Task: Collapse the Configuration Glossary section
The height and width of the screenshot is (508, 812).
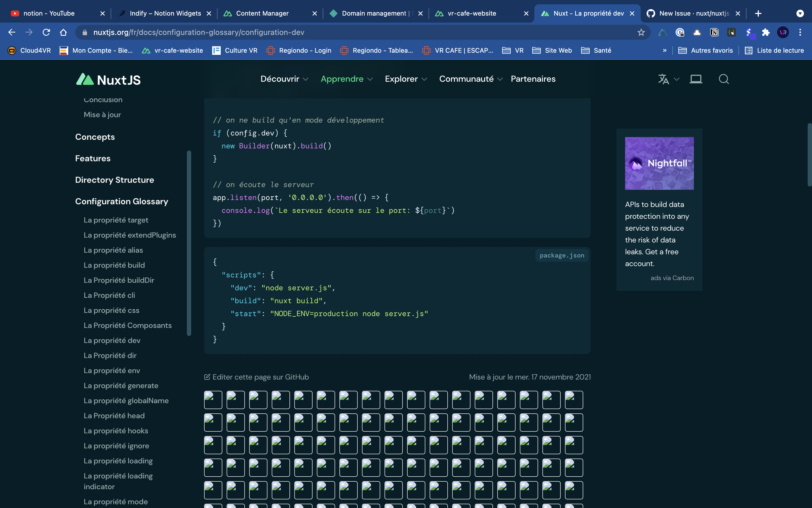Action: pos(121,201)
